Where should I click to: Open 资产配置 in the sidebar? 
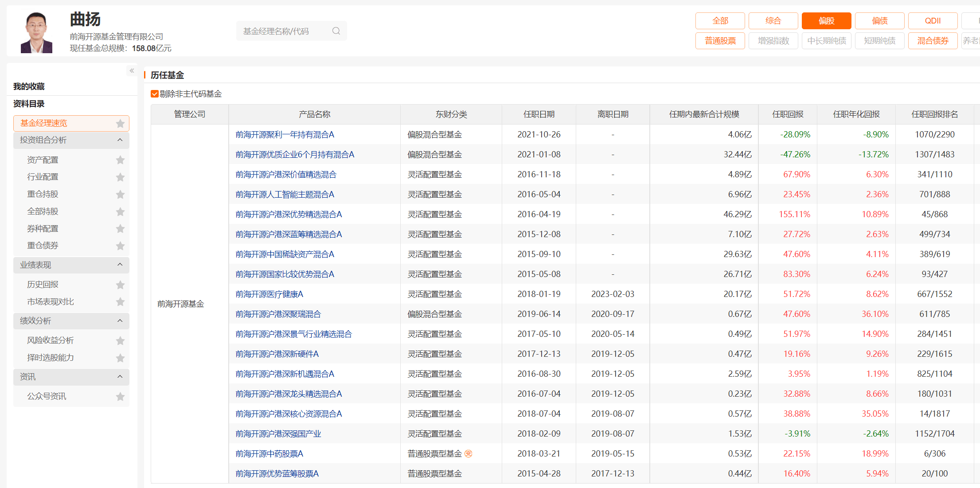pos(43,160)
